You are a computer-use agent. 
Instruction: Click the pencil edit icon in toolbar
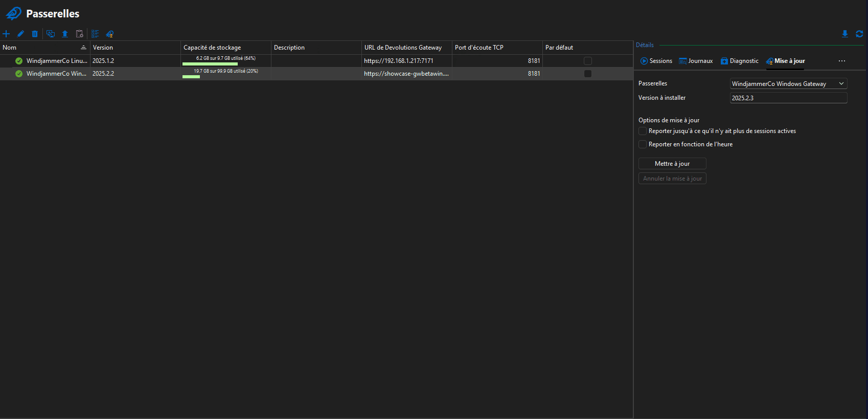click(20, 34)
